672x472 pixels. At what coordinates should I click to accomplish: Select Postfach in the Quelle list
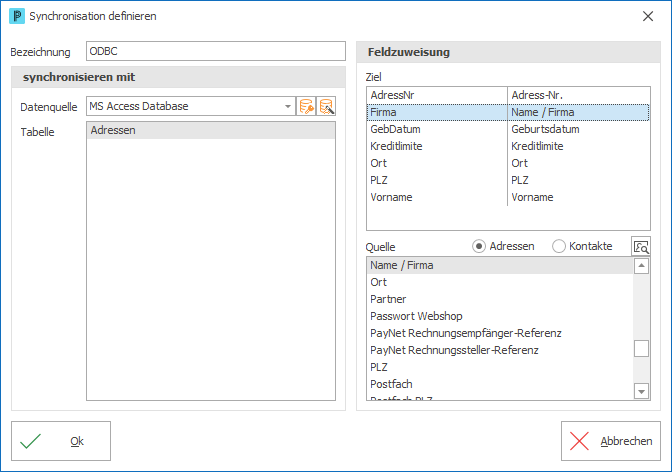tap(500, 384)
